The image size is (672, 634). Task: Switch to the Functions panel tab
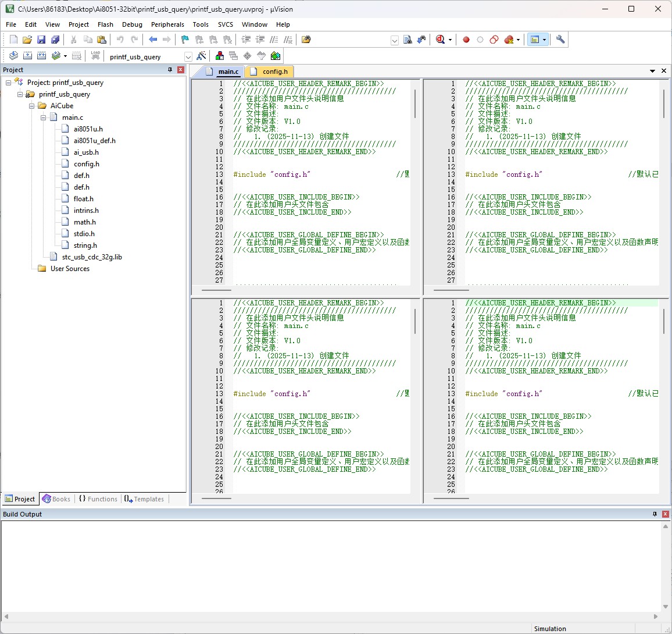click(x=98, y=499)
